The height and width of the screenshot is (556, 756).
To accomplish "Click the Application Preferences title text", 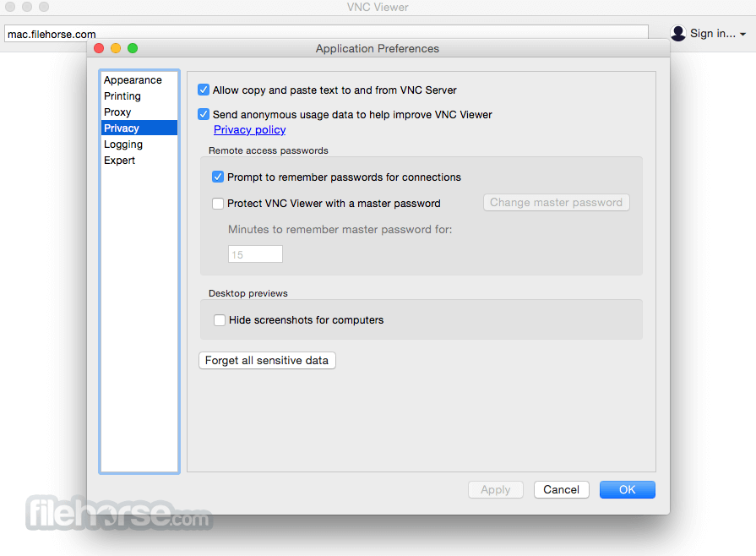I will (378, 49).
